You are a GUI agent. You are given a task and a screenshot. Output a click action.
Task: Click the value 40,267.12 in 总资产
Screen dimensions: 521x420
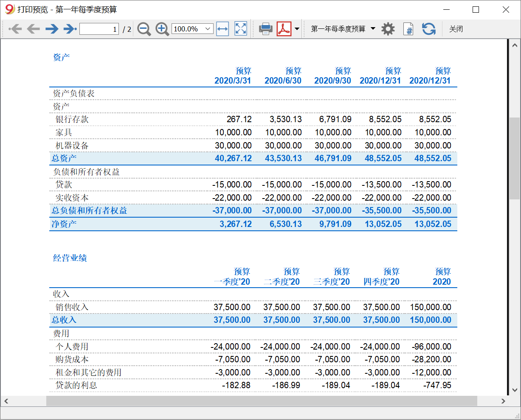pos(233,158)
